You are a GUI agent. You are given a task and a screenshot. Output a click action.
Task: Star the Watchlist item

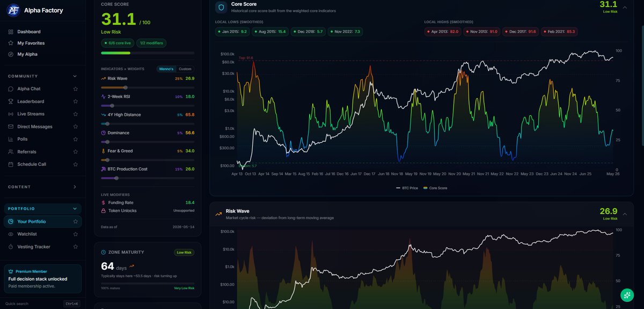(x=75, y=234)
